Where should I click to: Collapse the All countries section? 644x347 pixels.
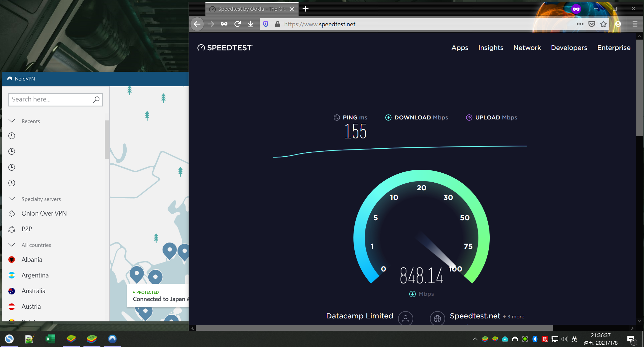(12, 245)
